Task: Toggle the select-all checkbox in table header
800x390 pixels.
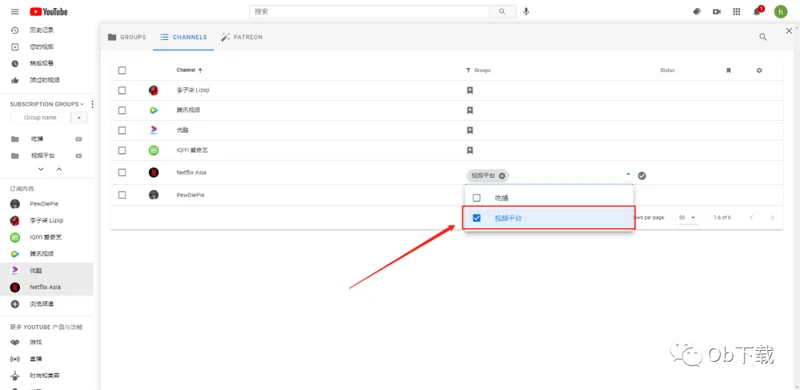Action: click(x=122, y=70)
